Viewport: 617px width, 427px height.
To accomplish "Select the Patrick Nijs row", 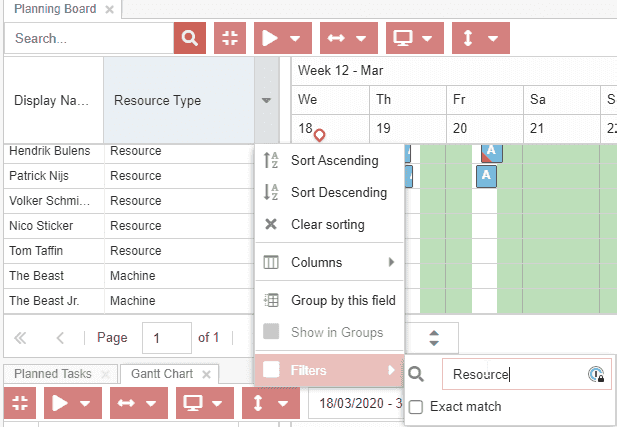I will coord(129,176).
